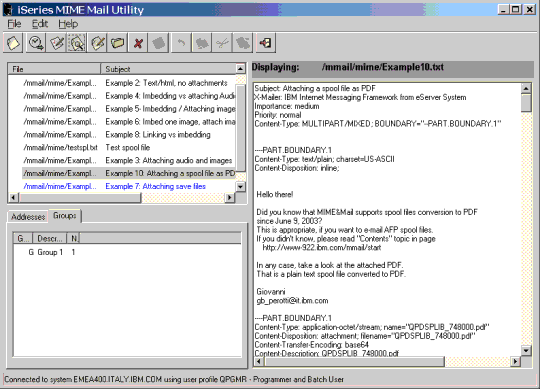Viewport: 540px width, 389px height.
Task: Click the message pane scroll left arrow
Action: pyautogui.click(x=259, y=361)
